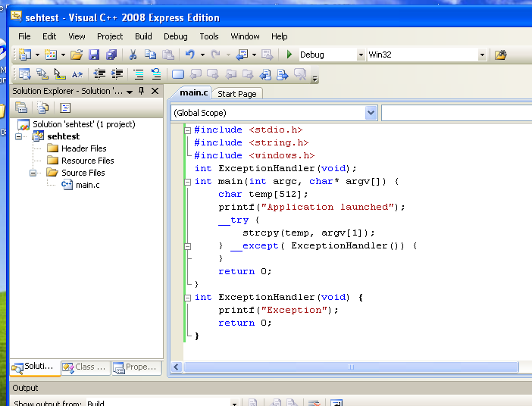The height and width of the screenshot is (406, 532).
Task: Select the Resource Files folder
Action: point(88,161)
